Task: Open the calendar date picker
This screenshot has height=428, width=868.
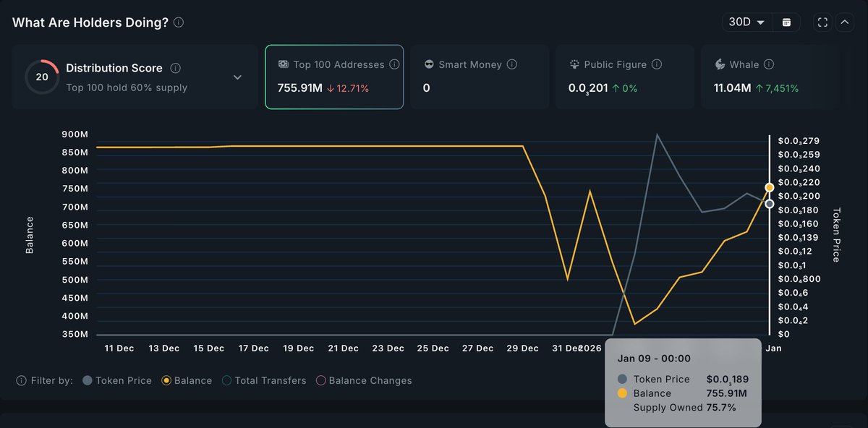Action: pos(786,22)
